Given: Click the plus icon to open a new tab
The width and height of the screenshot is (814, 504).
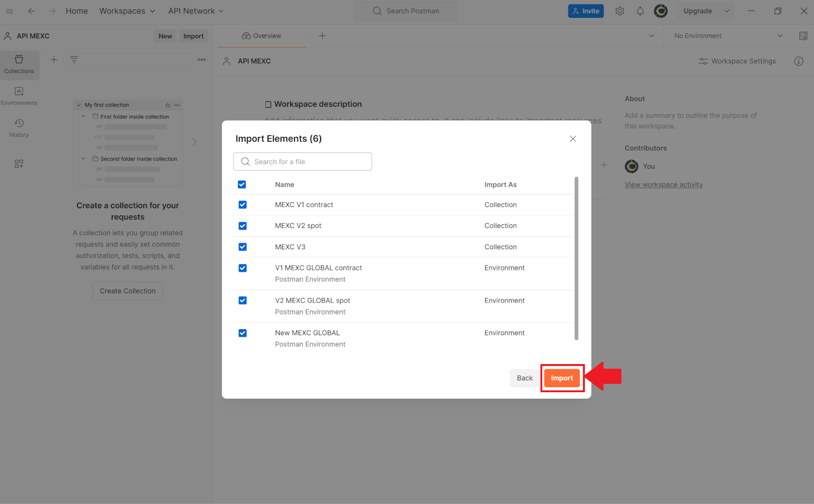Looking at the screenshot, I should [x=322, y=36].
